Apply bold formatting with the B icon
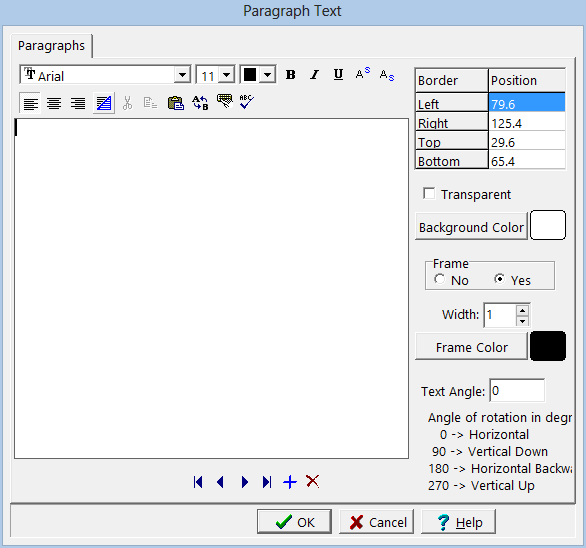This screenshot has height=548, width=586. coord(290,75)
